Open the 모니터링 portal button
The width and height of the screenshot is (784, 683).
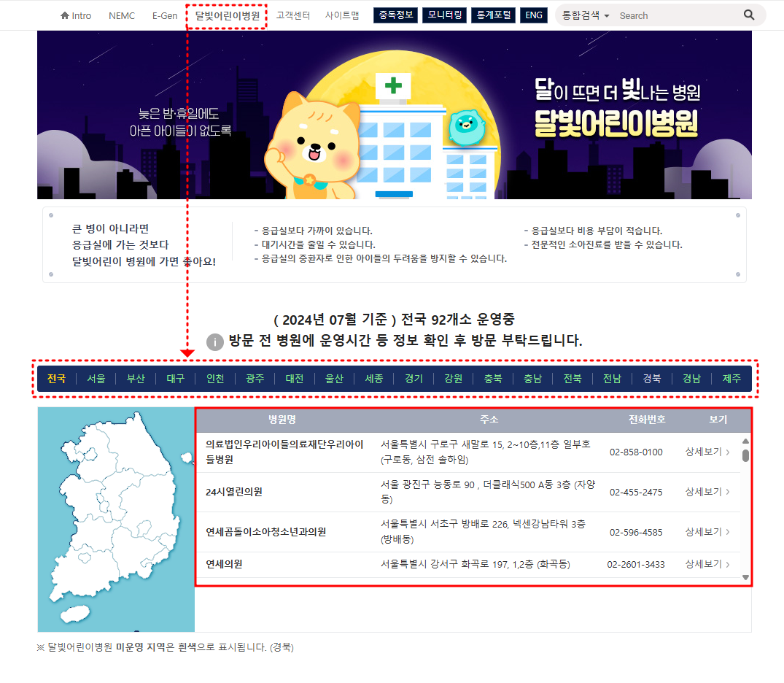[444, 14]
